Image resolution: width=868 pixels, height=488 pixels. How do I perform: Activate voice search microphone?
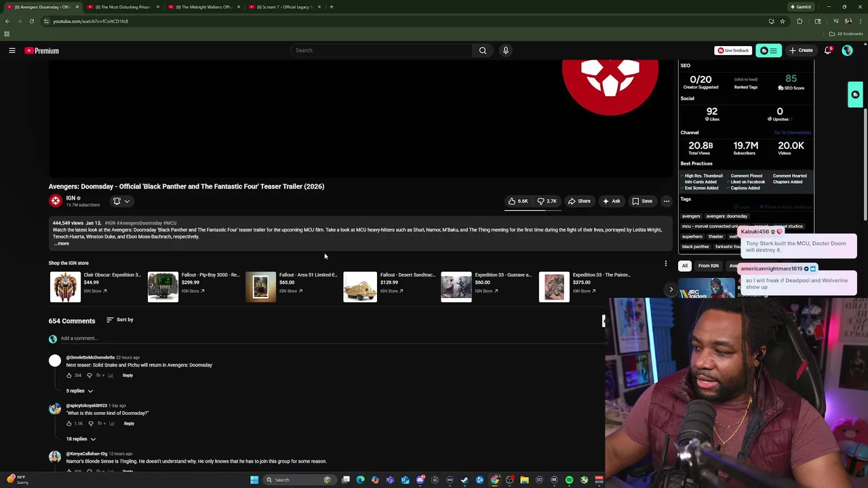pyautogui.click(x=505, y=50)
